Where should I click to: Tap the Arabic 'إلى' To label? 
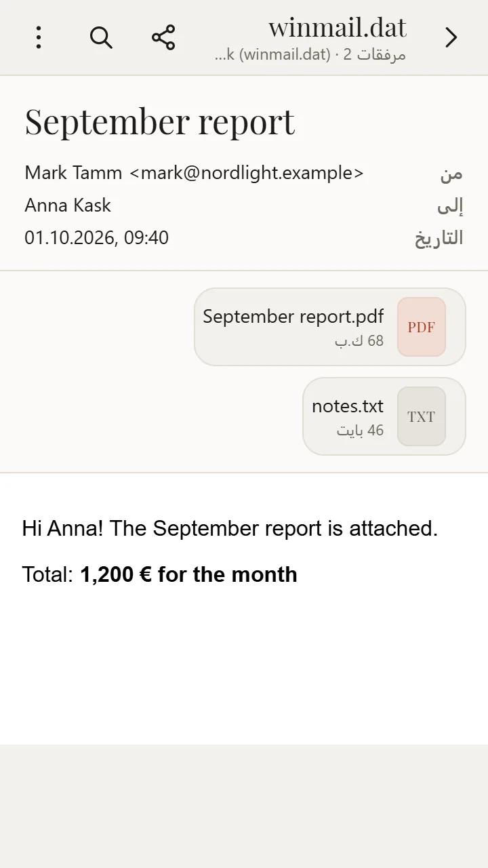tap(451, 205)
